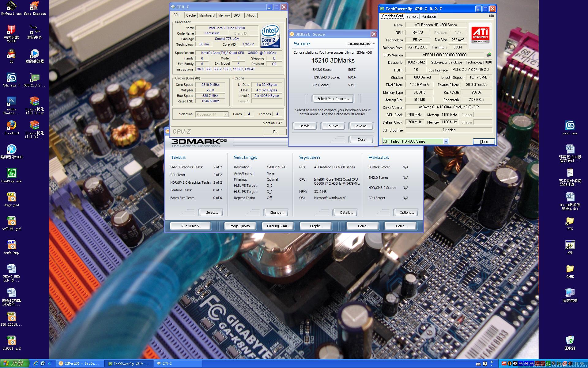Click GPU-Z screenshot camera icon
588x368 pixels.
491,16
